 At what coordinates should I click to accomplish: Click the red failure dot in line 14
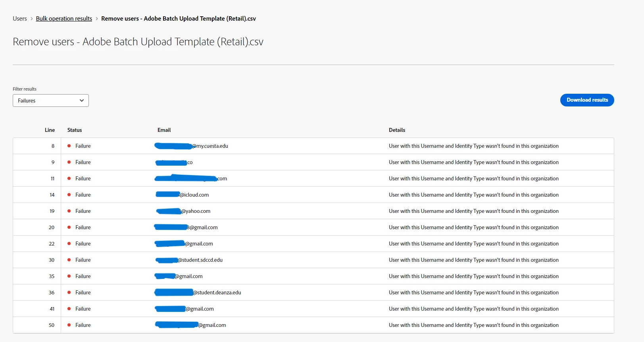pos(69,195)
